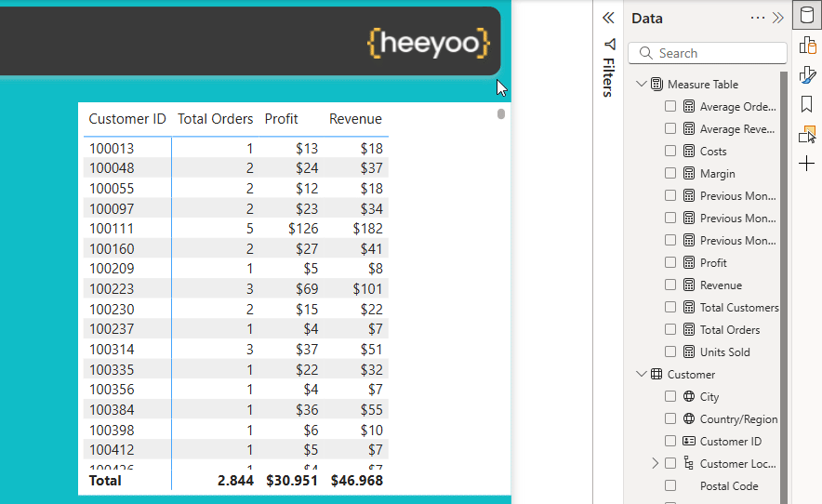Open the Bookmarks pane icon
Screen dimensions: 822x504
coord(807,104)
